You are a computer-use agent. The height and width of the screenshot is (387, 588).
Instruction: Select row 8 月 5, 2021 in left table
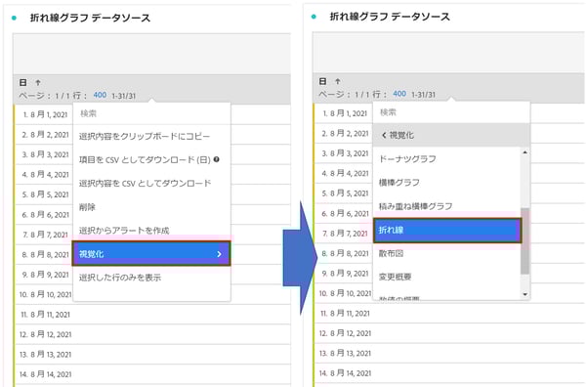45,194
